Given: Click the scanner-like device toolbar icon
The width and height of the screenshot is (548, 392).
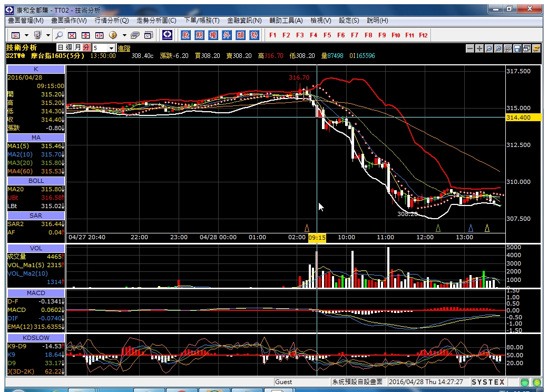Looking at the screenshot, I should tap(135, 35).
